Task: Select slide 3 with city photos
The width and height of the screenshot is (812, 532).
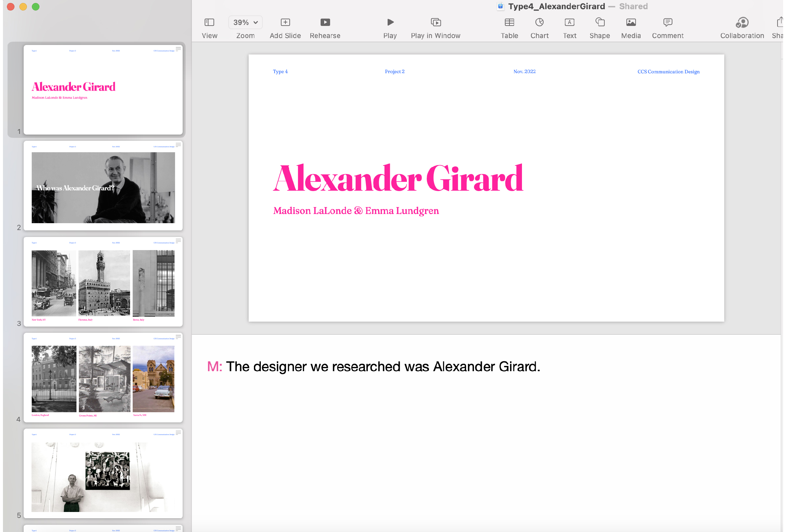Action: point(103,282)
